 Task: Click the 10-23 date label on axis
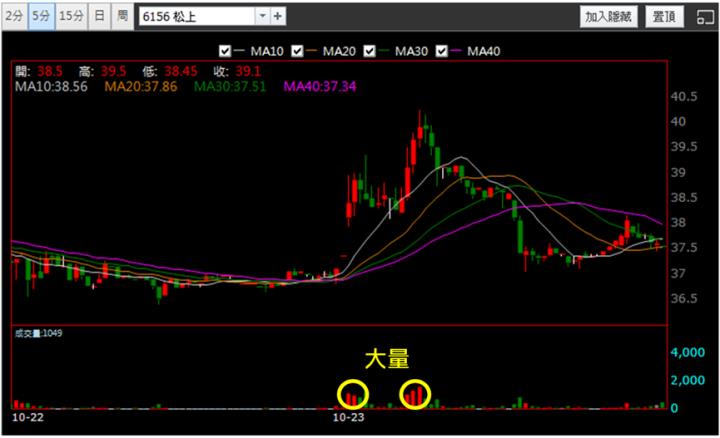coord(348,417)
